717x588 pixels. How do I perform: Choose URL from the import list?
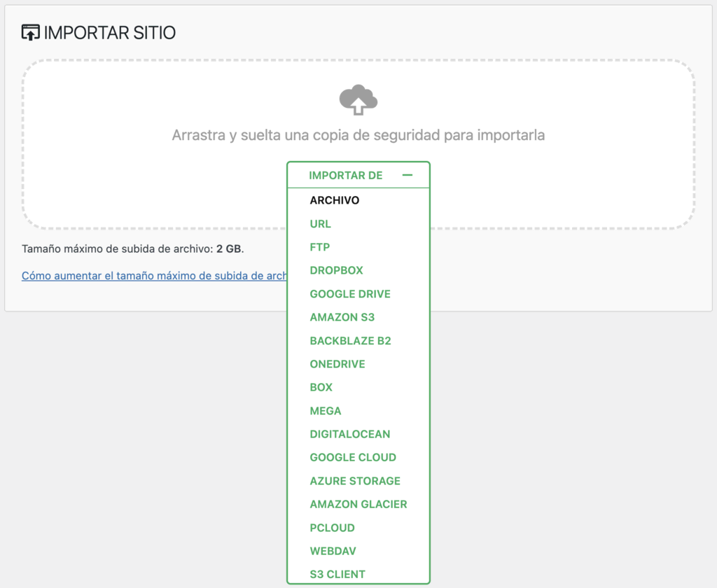320,223
